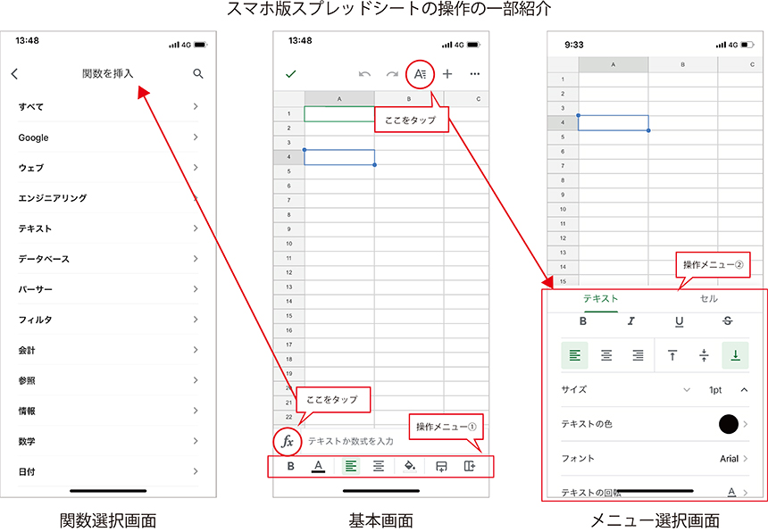Open the Google function category
768x532 pixels.
(x=108, y=137)
